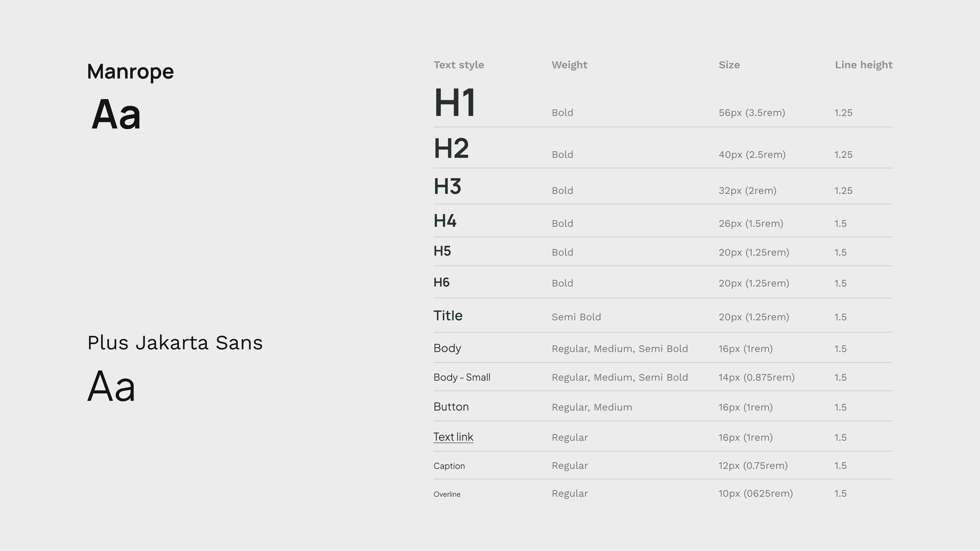
Task: Select the Bold weight in the H1 row
Action: 562,113
